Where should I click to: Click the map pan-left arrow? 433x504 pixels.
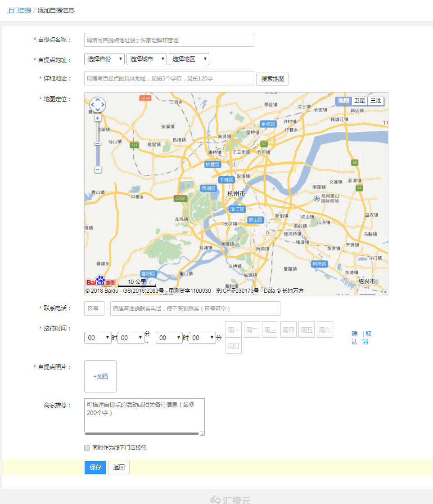click(x=92, y=104)
